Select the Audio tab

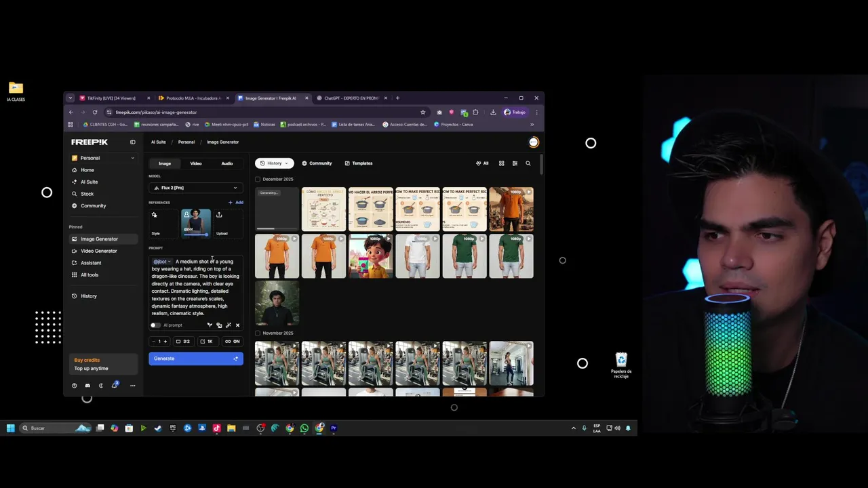coord(227,163)
